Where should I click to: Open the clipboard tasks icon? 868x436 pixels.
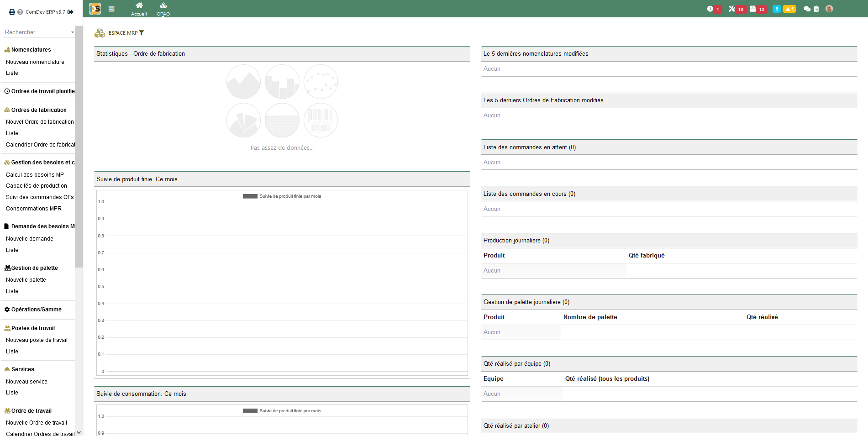click(816, 9)
